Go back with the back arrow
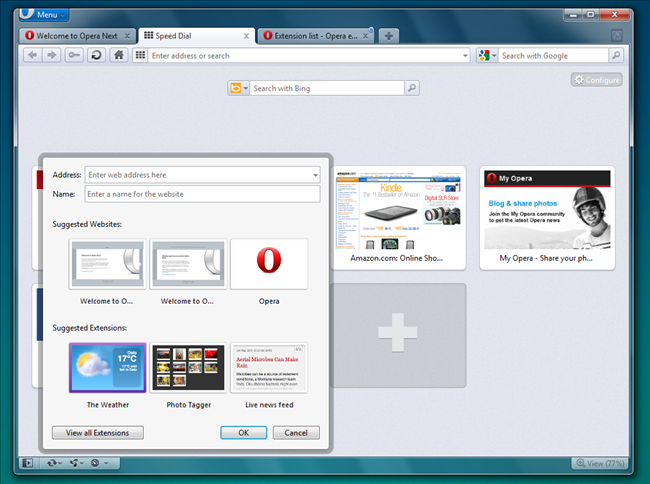 click(x=33, y=55)
